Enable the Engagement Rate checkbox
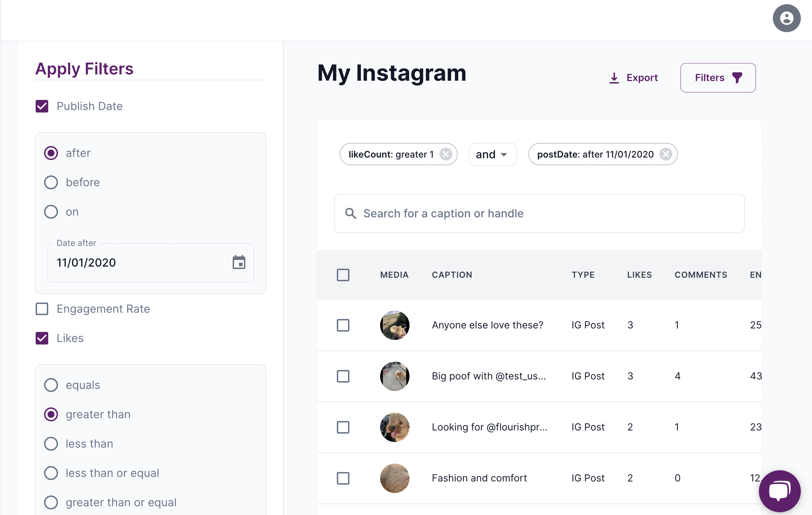 click(42, 309)
